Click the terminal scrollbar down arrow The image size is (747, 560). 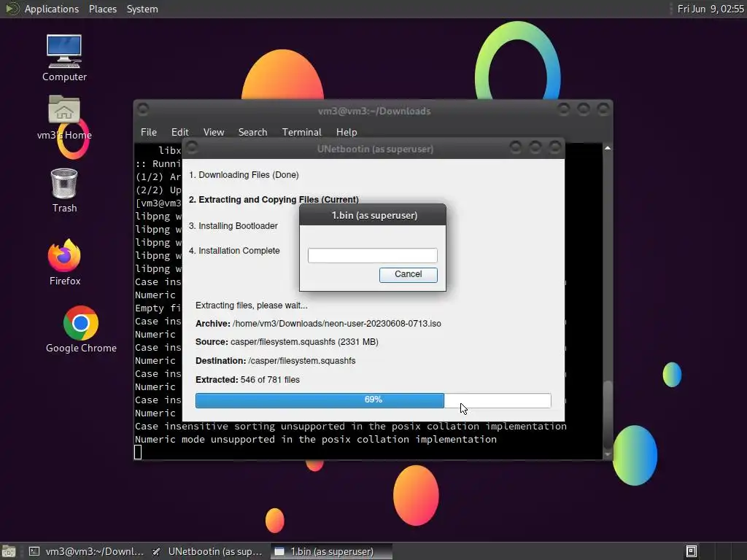pos(608,455)
